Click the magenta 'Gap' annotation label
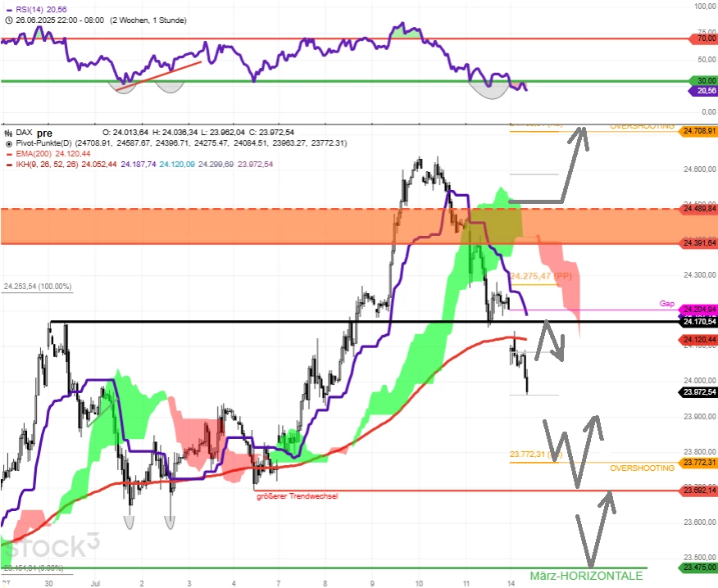This screenshot has height=588, width=718. click(x=666, y=303)
